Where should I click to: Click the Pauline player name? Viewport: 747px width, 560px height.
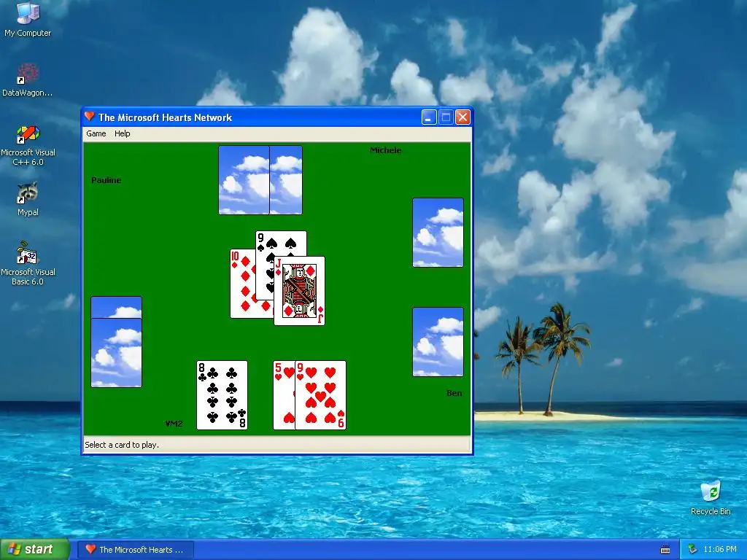pyautogui.click(x=107, y=180)
